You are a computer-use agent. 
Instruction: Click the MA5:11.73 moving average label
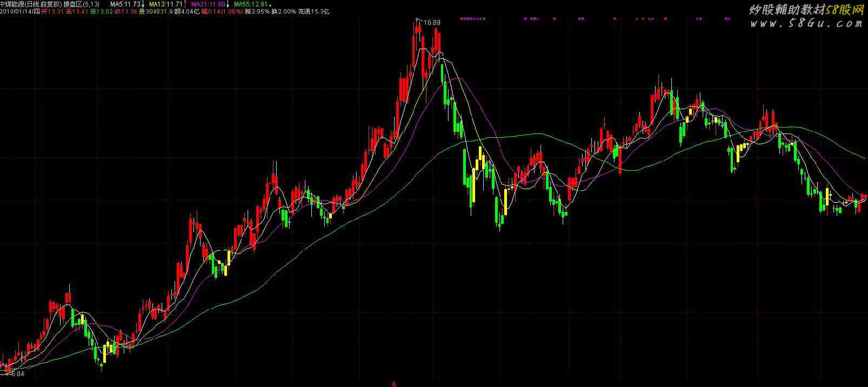point(125,4)
